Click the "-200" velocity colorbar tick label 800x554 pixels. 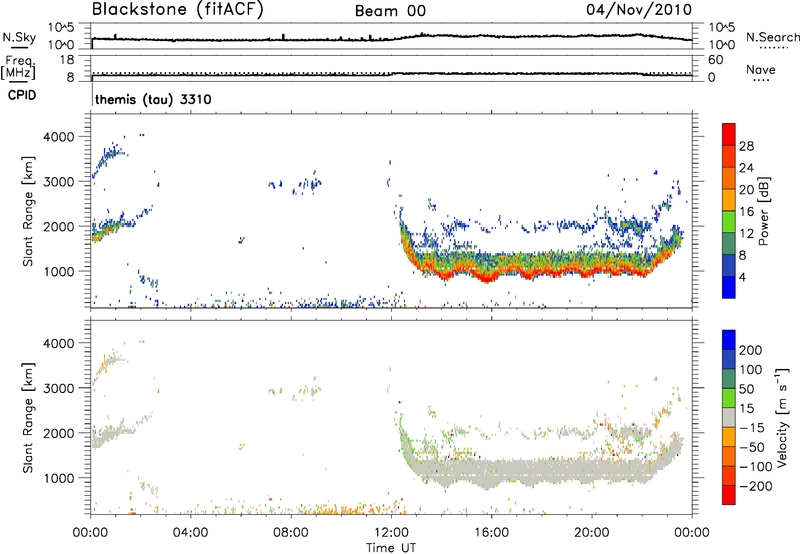tap(756, 486)
